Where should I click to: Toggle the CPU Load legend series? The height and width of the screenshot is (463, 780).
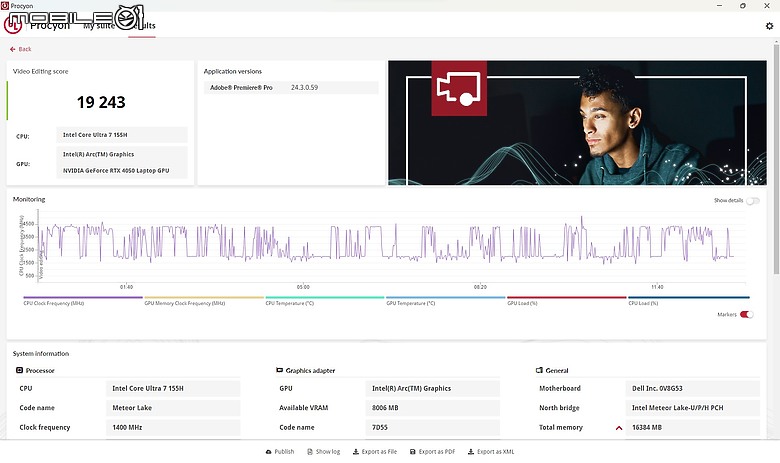coord(688,300)
